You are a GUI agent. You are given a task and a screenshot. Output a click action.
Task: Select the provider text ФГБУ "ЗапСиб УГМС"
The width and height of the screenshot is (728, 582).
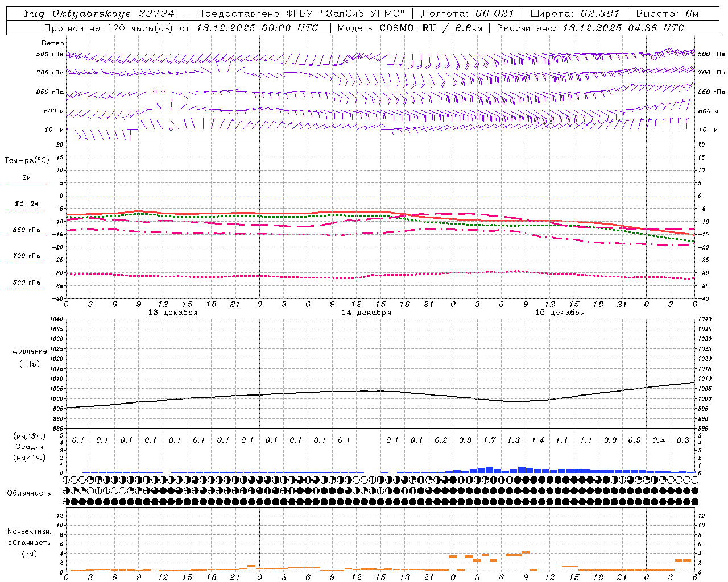click(346, 14)
